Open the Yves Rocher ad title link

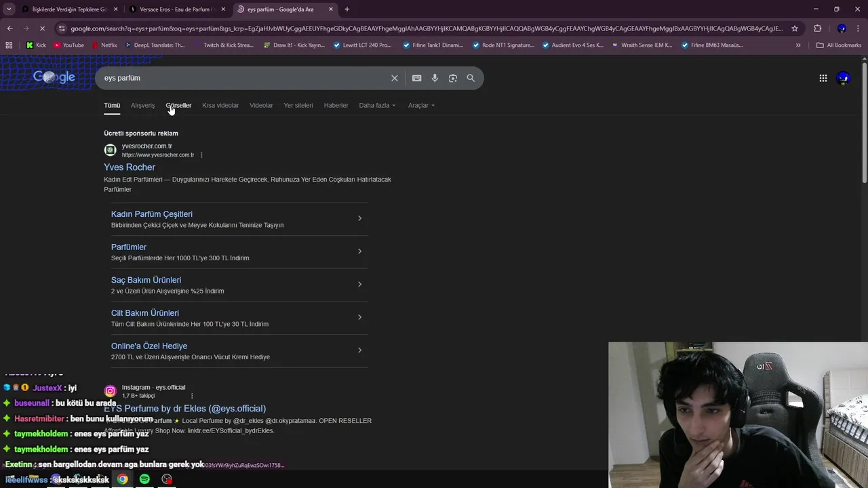(130, 167)
